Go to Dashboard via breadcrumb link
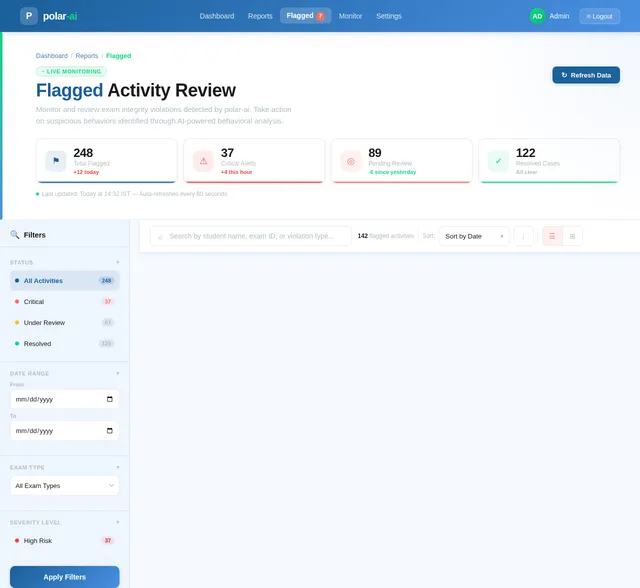The image size is (640, 588). tap(52, 56)
